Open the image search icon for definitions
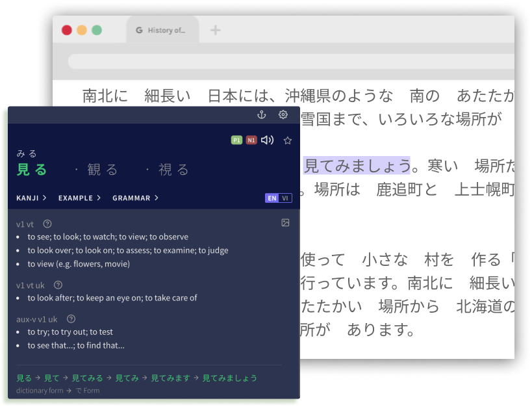This screenshot has width=532, height=407. point(285,222)
